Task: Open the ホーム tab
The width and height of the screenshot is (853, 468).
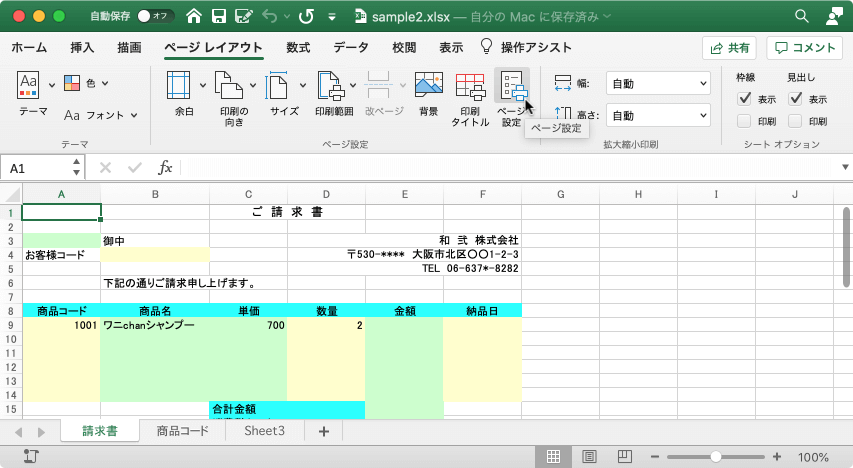Action: 29,48
